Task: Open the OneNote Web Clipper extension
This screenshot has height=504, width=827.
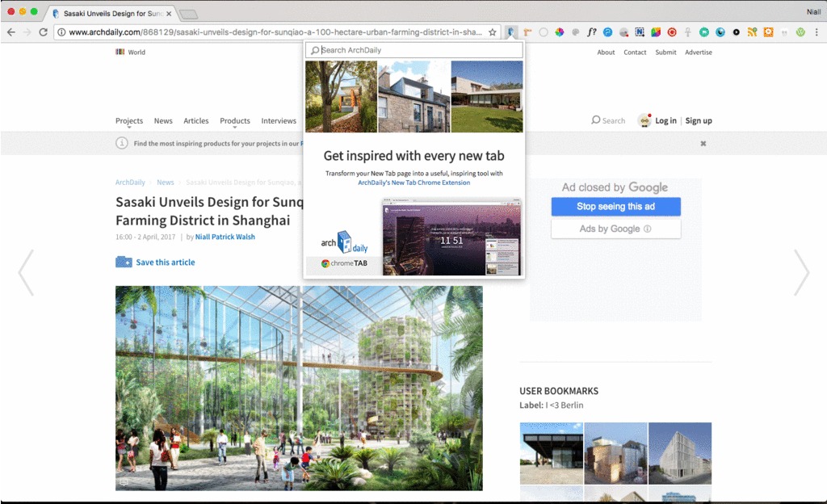Action: click(639, 32)
